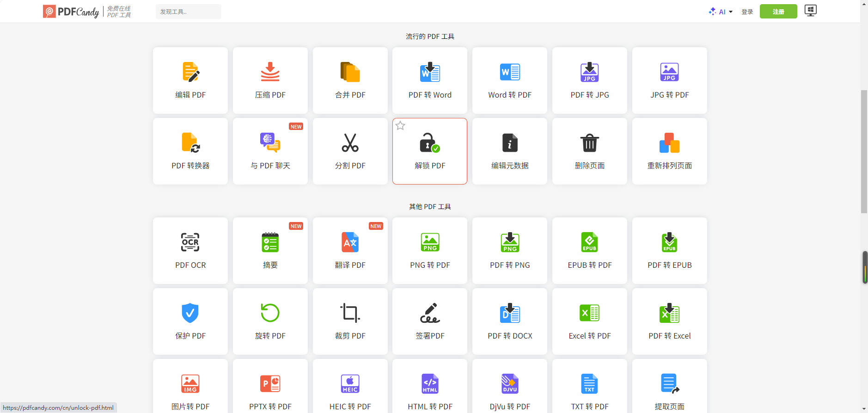
Task: Open the Protect PDF shield icon
Action: [190, 313]
